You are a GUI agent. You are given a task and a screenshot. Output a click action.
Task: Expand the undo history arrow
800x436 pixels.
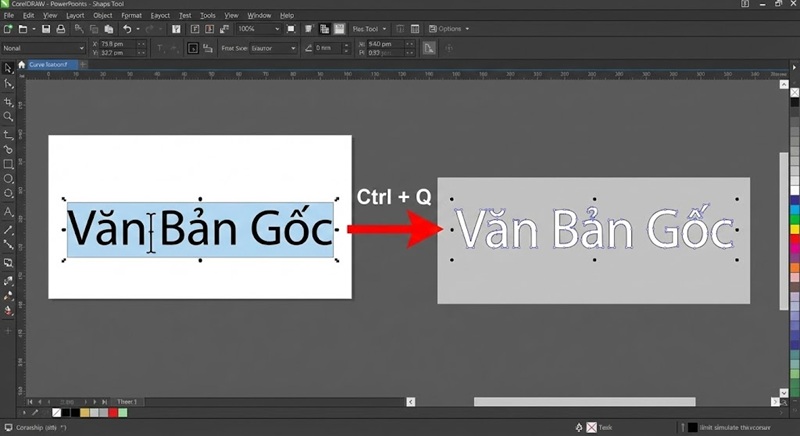coord(138,29)
